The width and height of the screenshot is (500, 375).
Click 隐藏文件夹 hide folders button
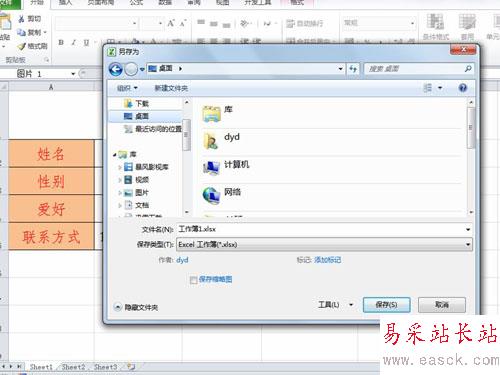point(136,307)
